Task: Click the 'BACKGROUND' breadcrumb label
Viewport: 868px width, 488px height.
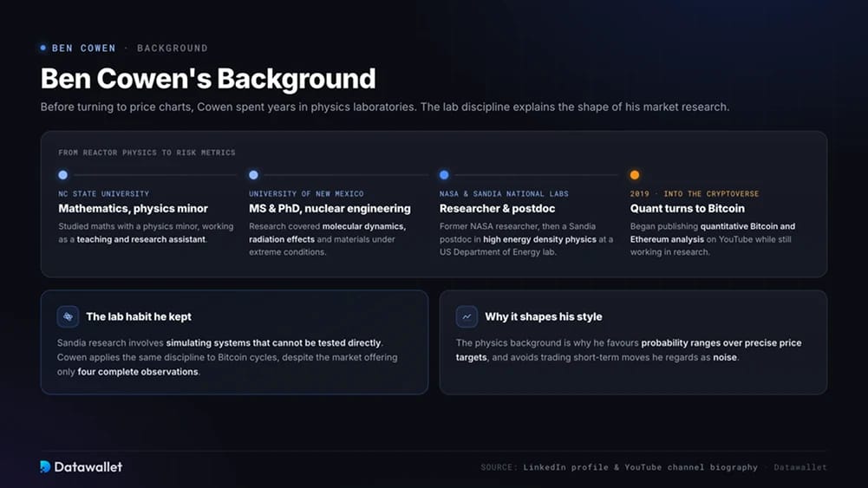Action: coord(173,49)
